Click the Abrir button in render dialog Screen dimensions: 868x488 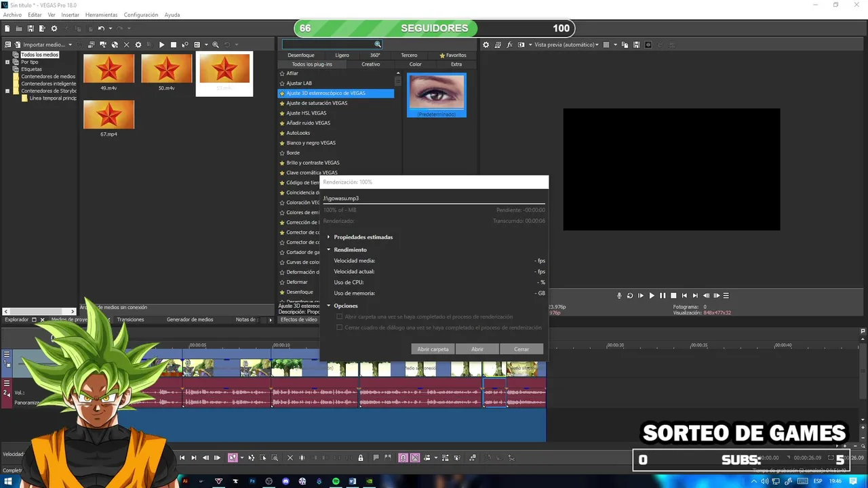477,349
